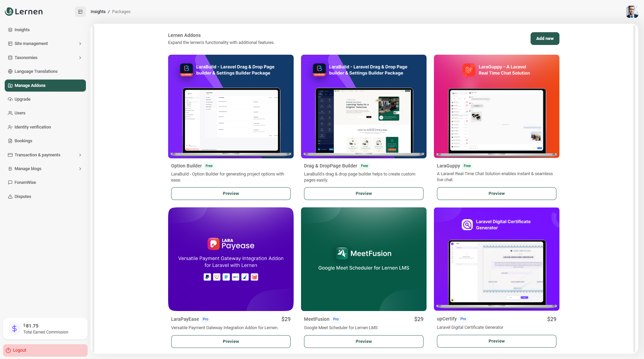Click the Logout power icon
The image size is (644, 359).
click(x=8, y=350)
